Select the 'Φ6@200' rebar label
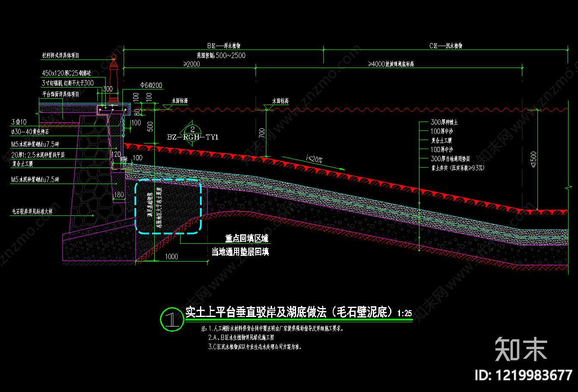The height and width of the screenshot is (392, 578). click(x=151, y=85)
